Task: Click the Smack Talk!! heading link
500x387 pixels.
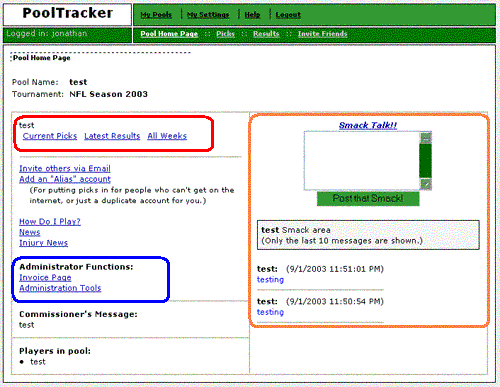Action: (368, 126)
